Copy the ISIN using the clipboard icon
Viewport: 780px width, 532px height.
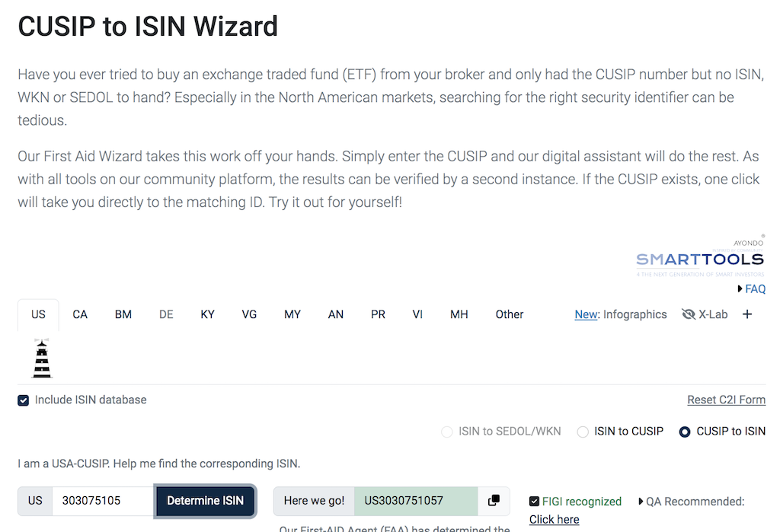click(492, 501)
